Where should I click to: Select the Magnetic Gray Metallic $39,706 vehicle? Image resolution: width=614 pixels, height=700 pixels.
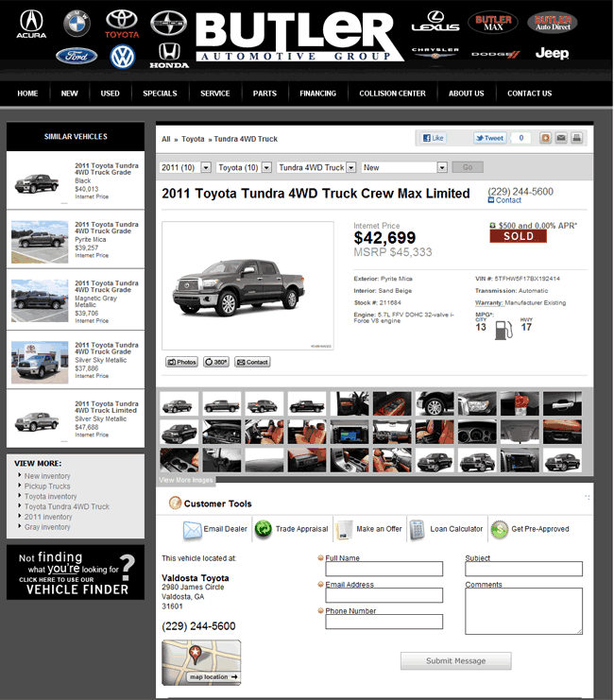[x=76, y=300]
